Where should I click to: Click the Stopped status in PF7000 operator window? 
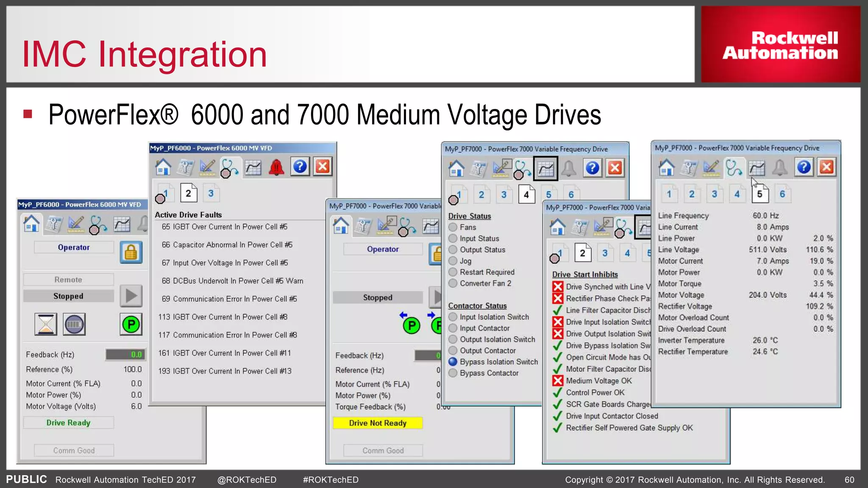pyautogui.click(x=378, y=297)
